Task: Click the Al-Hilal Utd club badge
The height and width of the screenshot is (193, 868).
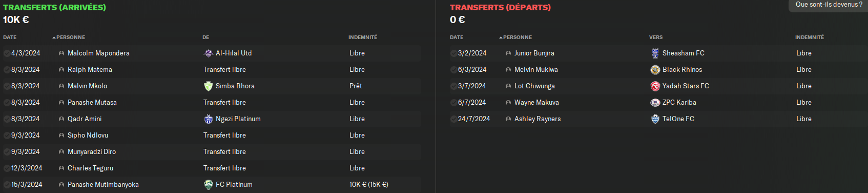Action: pos(208,53)
